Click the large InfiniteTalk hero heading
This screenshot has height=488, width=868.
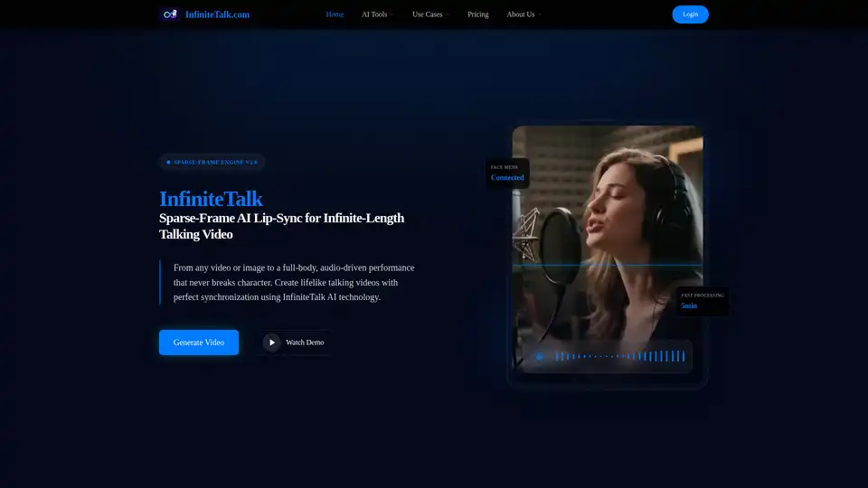point(211,199)
